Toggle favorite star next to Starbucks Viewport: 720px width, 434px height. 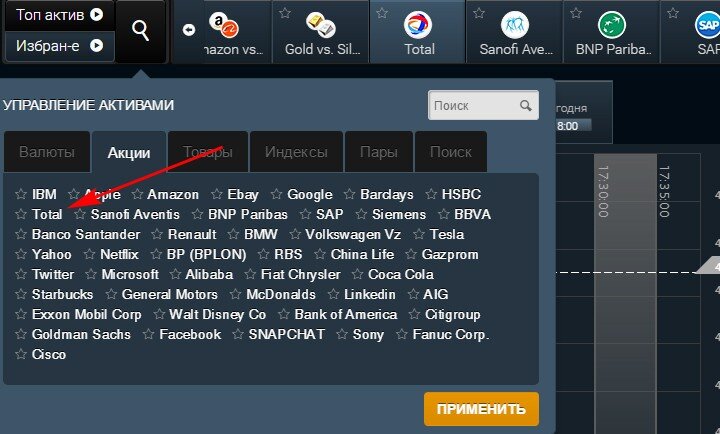coord(21,294)
